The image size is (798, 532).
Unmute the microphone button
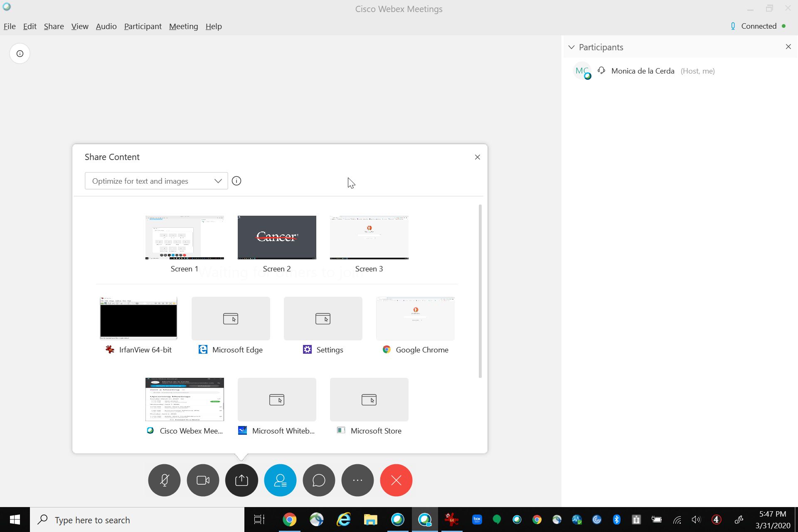(164, 480)
